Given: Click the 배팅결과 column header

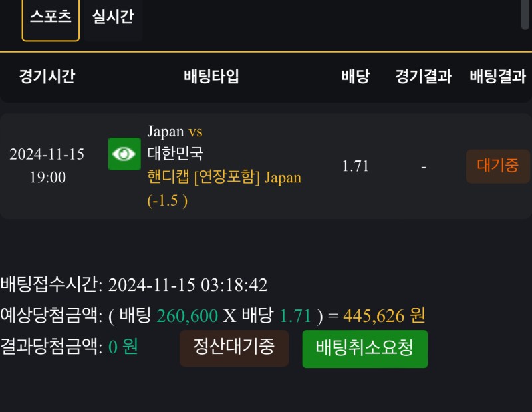Looking at the screenshot, I should [497, 76].
